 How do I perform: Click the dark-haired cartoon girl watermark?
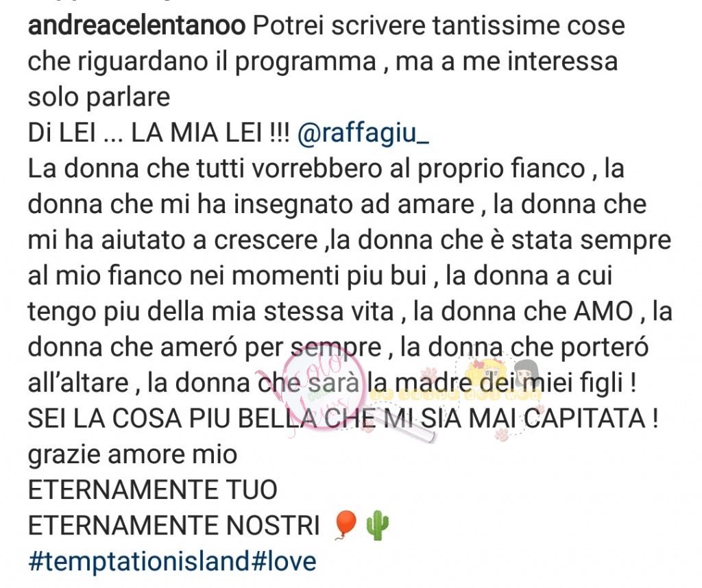click(x=527, y=373)
